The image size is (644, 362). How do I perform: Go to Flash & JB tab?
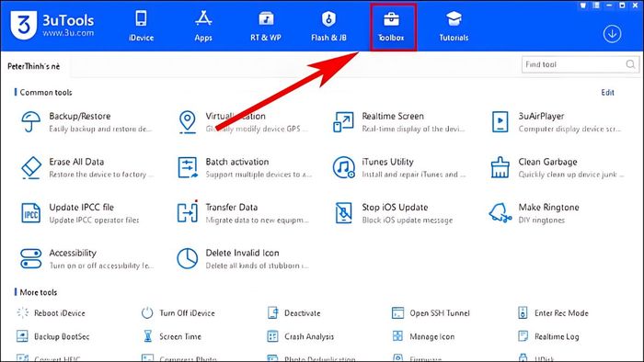[328, 27]
